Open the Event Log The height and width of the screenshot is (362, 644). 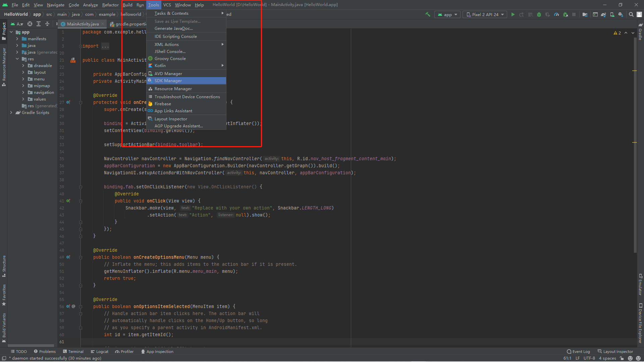581,351
